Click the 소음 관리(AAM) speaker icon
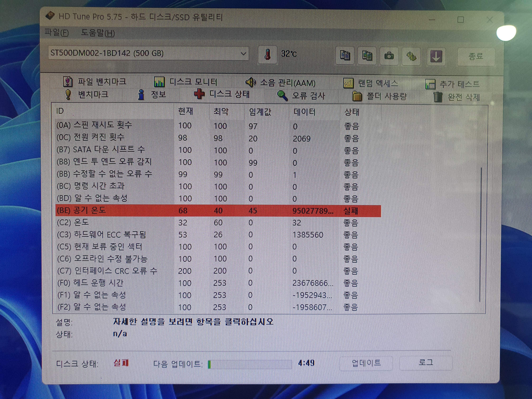 [x=251, y=82]
